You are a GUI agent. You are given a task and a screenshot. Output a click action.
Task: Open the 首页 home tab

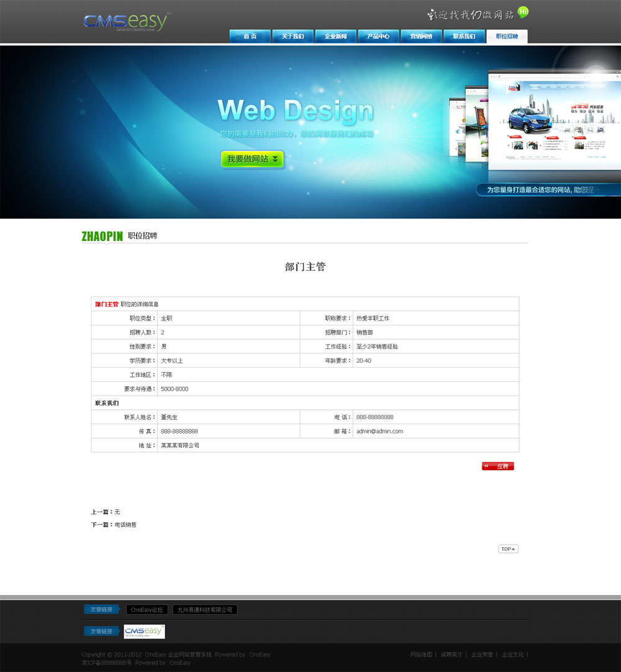click(x=250, y=37)
